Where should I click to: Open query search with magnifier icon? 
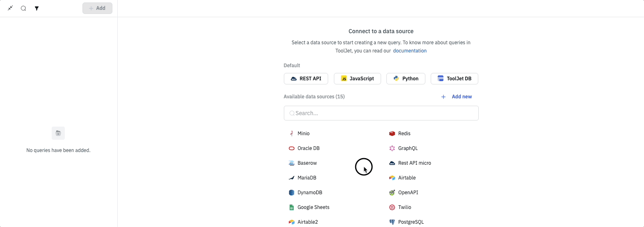pyautogui.click(x=23, y=8)
